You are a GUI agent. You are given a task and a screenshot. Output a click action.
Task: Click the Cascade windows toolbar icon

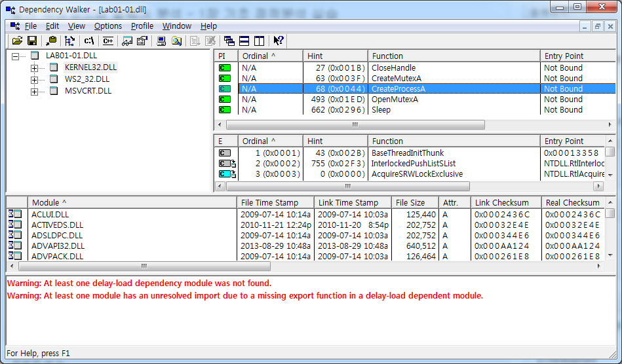coord(229,41)
